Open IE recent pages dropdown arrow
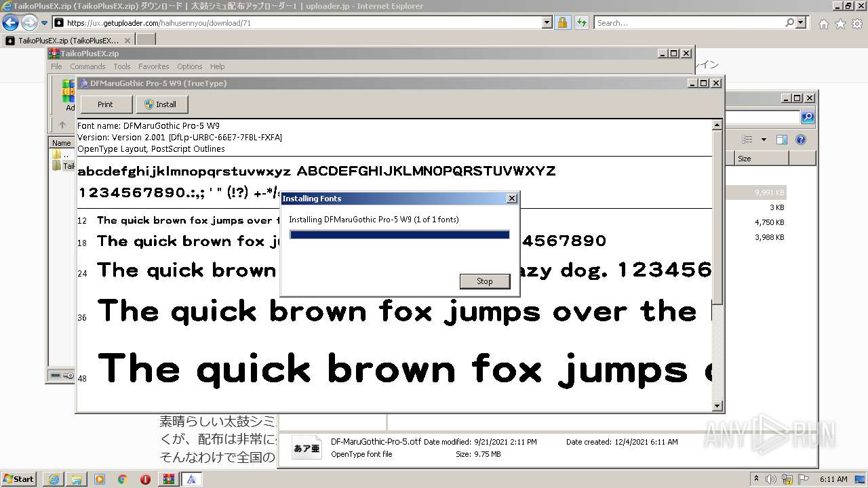Viewport: 868px width, 488px height. point(44,23)
